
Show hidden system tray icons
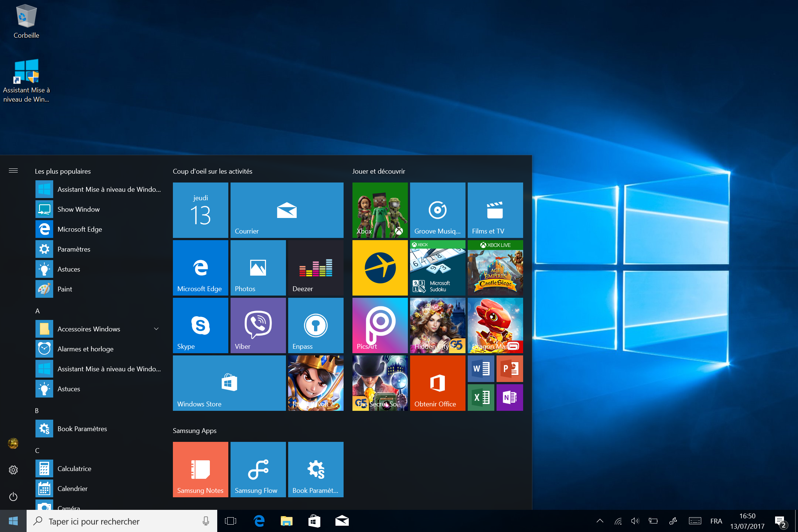pos(600,521)
